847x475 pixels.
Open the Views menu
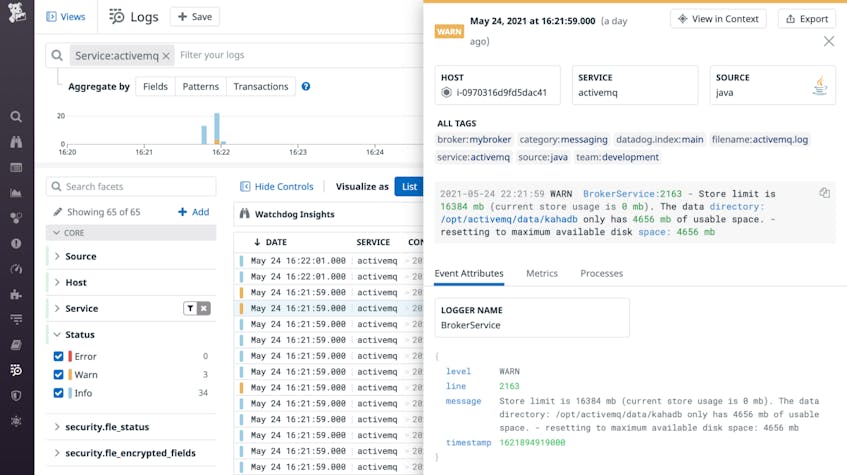pyautogui.click(x=66, y=17)
